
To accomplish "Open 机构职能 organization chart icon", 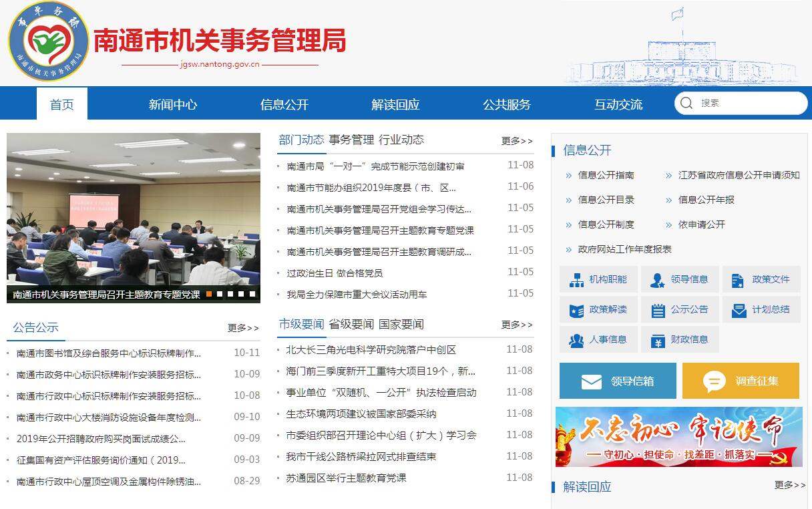I will click(x=576, y=280).
